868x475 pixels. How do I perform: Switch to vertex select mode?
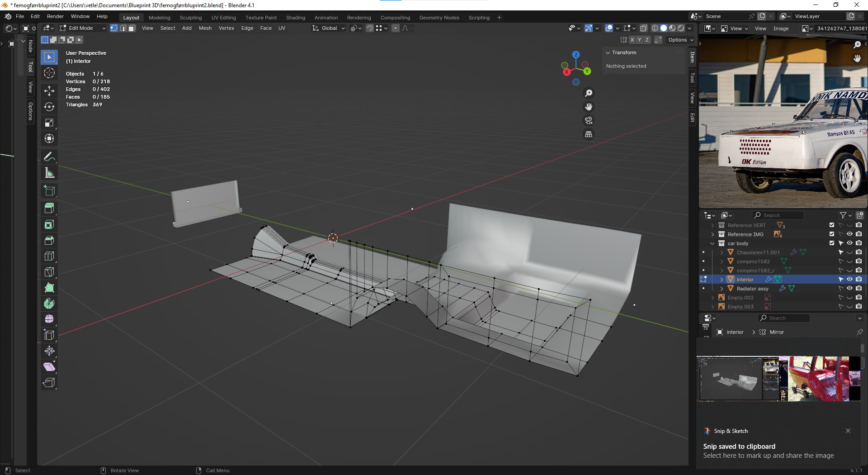114,28
